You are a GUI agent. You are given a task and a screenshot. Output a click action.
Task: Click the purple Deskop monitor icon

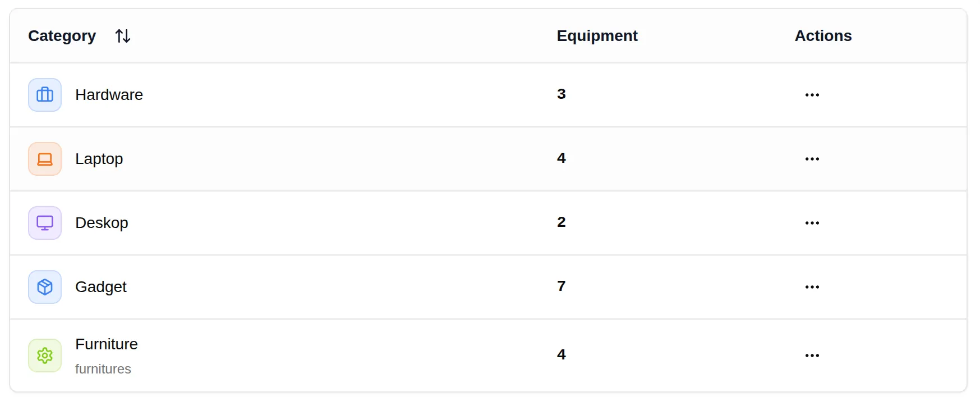point(45,223)
